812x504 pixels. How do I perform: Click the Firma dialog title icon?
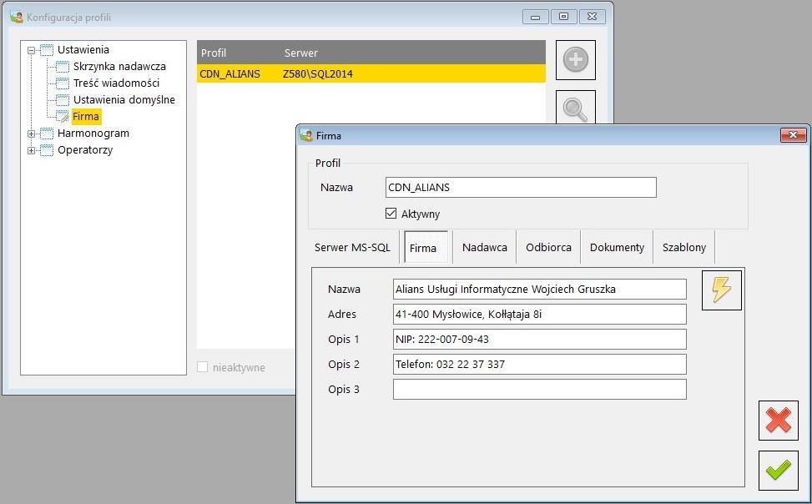point(306,136)
